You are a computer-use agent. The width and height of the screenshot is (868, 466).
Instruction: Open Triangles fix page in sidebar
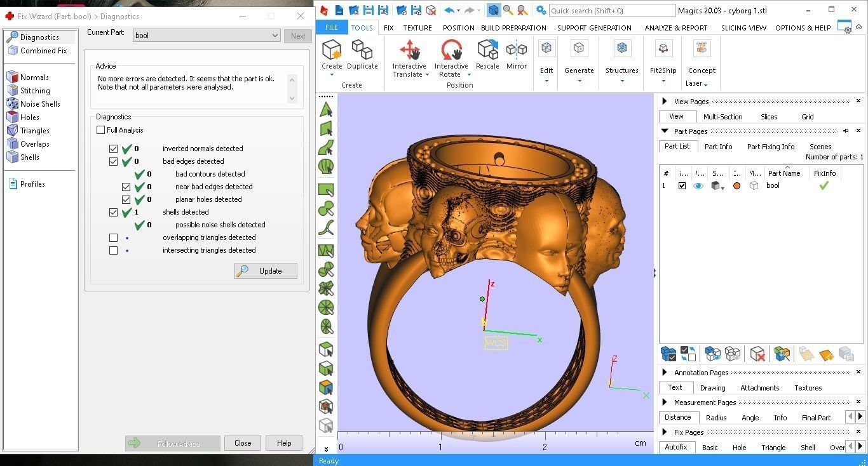28,131
